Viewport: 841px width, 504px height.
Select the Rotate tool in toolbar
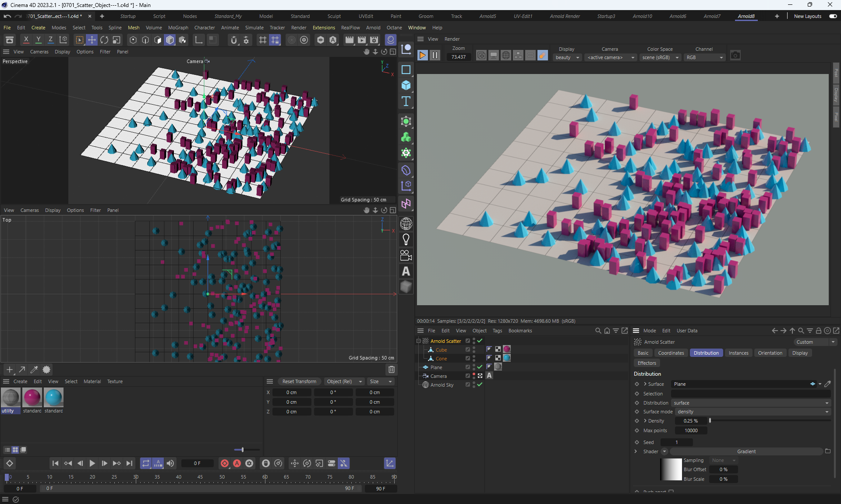(x=104, y=40)
